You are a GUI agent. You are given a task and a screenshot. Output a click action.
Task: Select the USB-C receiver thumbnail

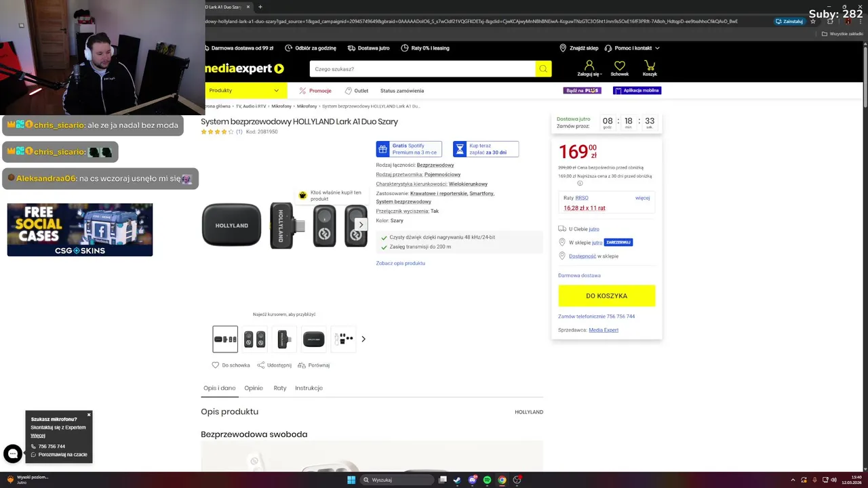[x=284, y=339]
